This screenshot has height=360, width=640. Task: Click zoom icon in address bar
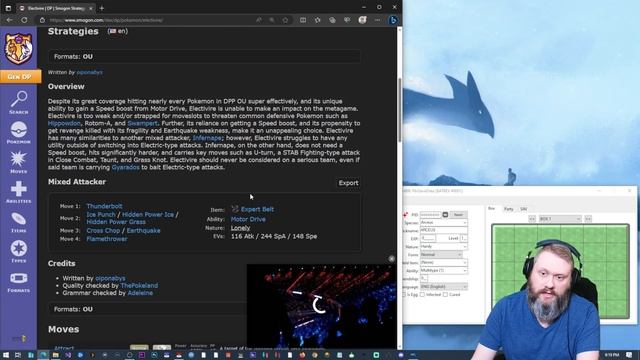[x=272, y=20]
